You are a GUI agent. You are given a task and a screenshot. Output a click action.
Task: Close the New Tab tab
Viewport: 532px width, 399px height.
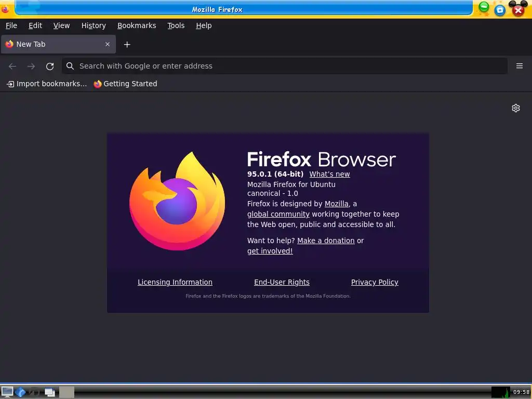tap(107, 44)
